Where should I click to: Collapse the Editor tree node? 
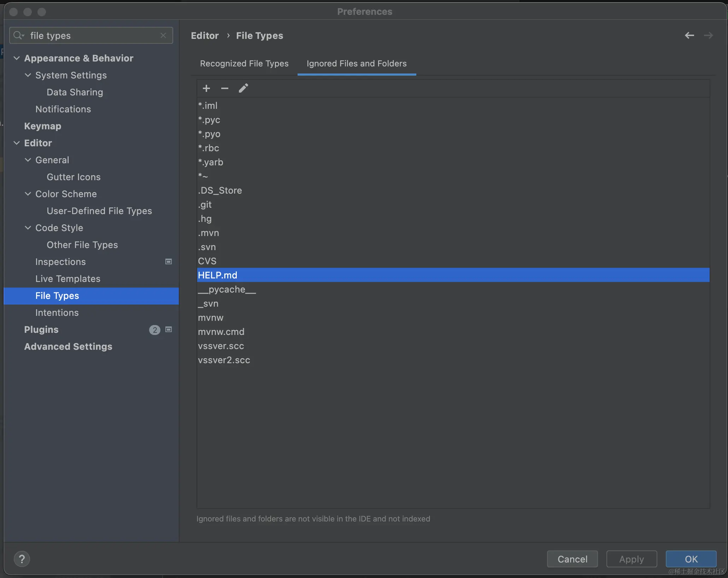tap(16, 143)
